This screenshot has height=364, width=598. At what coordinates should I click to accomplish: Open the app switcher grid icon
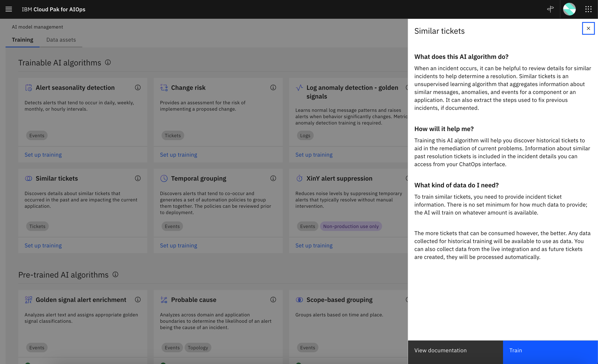pos(588,9)
